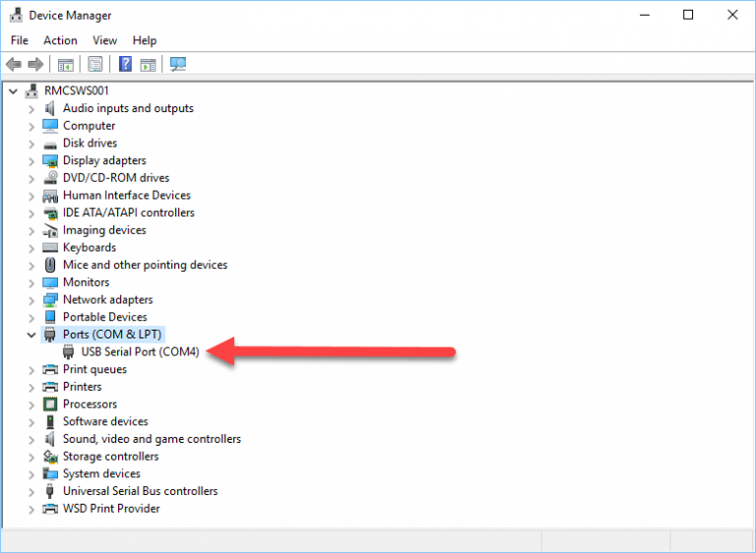Click the Back arrow toolbar button
Screen dimensions: 756x553
pos(14,64)
